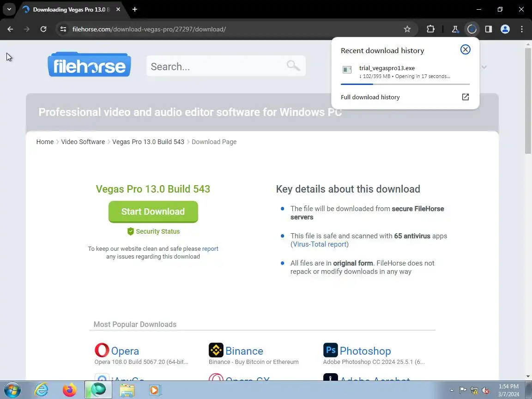The image size is (532, 399).
Task: Click the Vegas Pro 13.0 Build 543 heading
Action: point(153,189)
